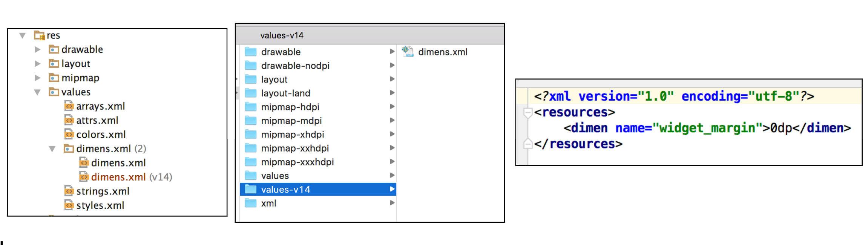The height and width of the screenshot is (245, 868).
Task: Click the mipmap-xxhdpi folder icon
Action: [x=251, y=149]
